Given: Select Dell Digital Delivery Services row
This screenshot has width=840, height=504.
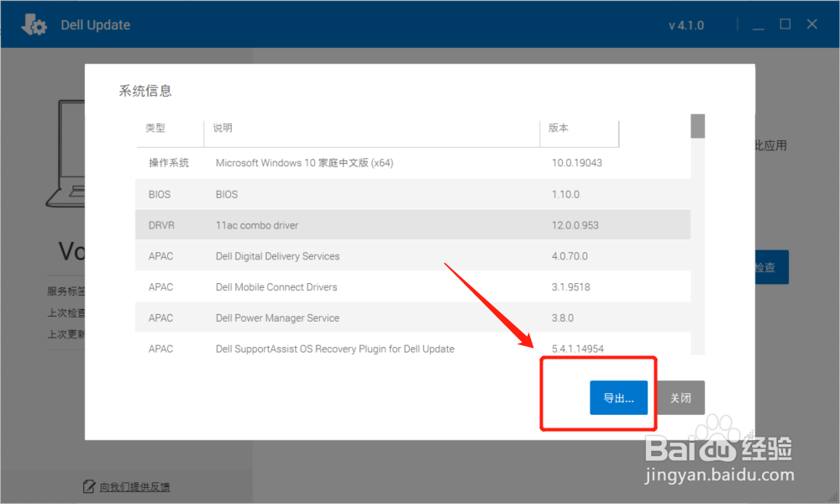Looking at the screenshot, I should point(413,256).
